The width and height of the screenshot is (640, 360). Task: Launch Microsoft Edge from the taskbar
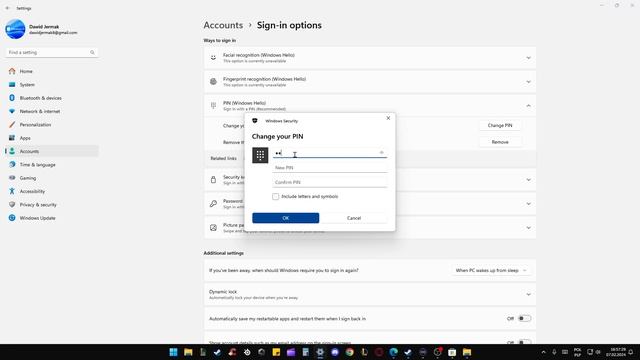pyautogui.click(x=393, y=352)
